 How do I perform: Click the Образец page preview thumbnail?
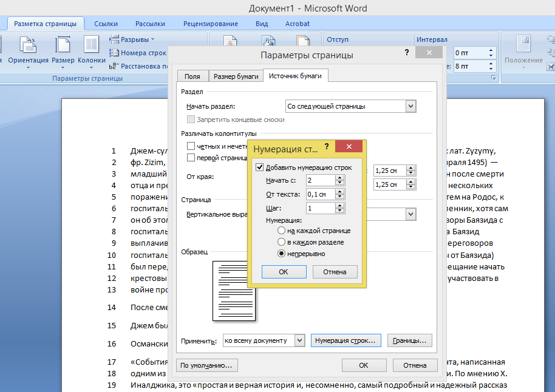234,291
